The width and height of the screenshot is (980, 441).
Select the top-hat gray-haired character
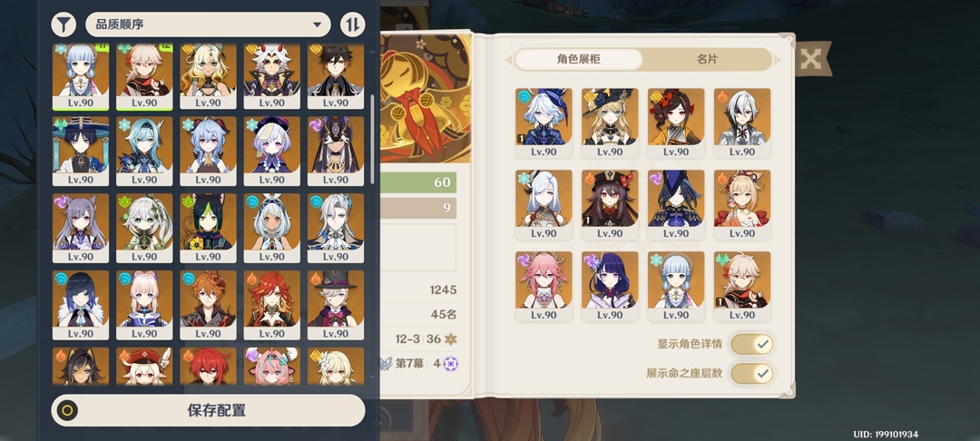[x=336, y=305]
